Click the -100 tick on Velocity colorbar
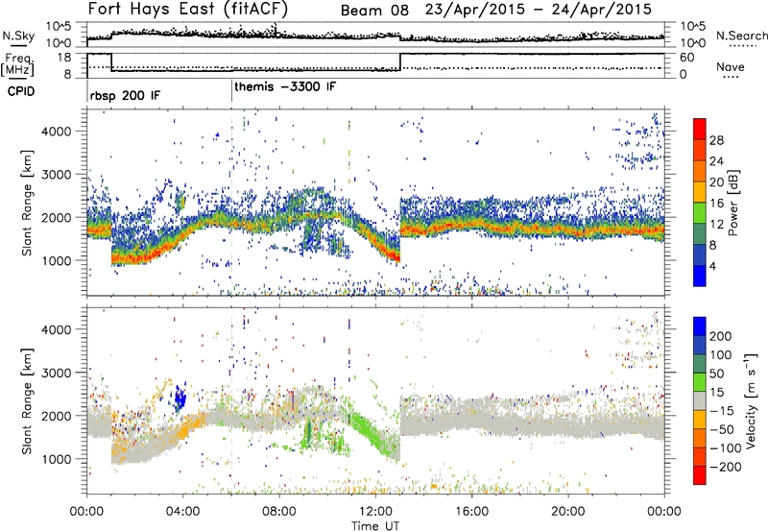 pos(725,448)
